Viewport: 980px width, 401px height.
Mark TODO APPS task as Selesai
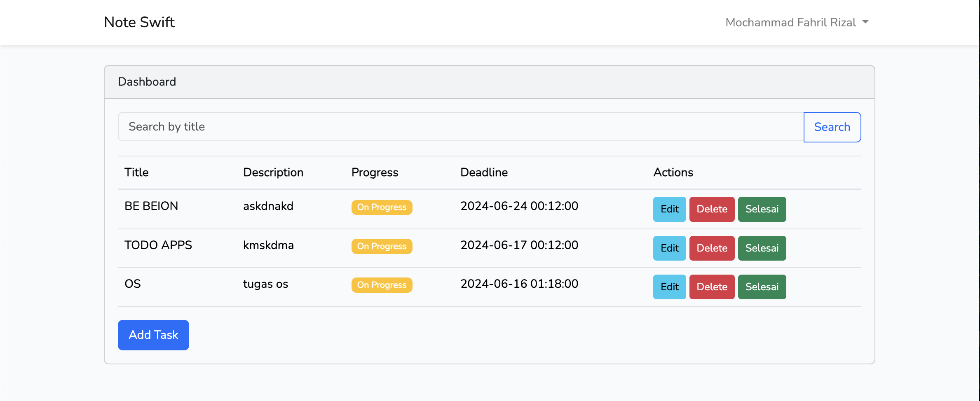point(762,248)
